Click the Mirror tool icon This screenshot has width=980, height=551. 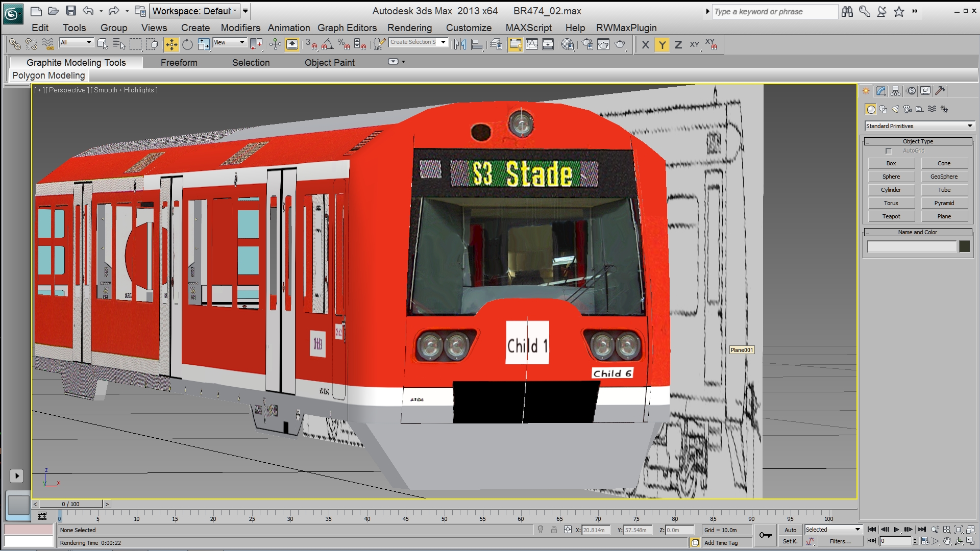pyautogui.click(x=460, y=45)
